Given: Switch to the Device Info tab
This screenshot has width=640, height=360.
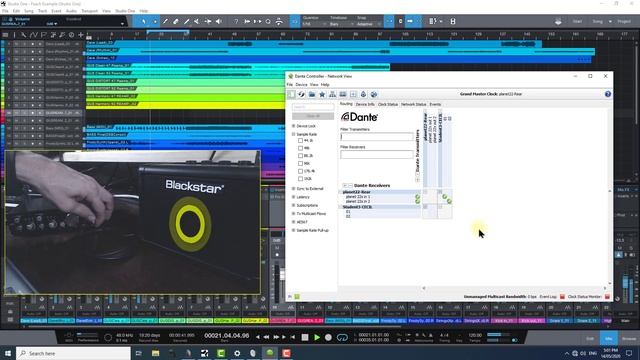Looking at the screenshot, I should 365,104.
